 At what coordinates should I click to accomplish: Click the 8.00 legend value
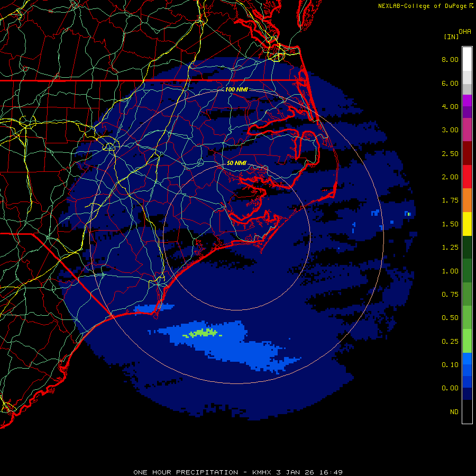[x=450, y=59]
